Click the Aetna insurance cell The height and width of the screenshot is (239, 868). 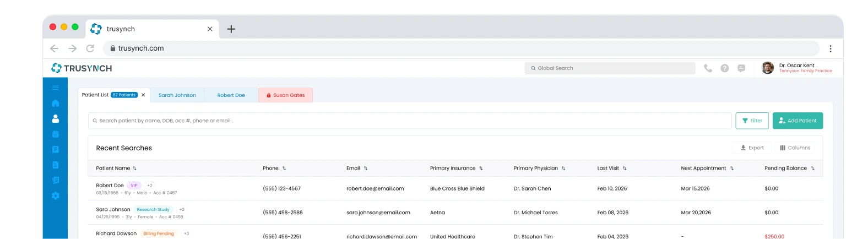pyautogui.click(x=437, y=213)
